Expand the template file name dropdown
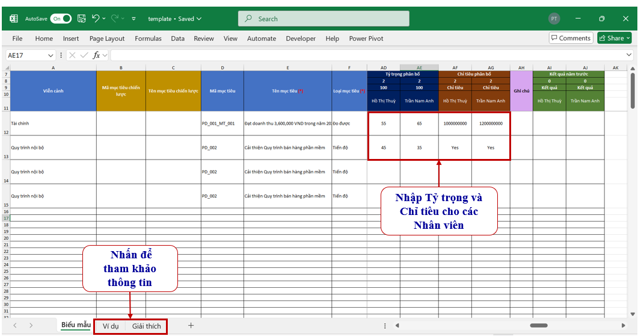644x336 pixels. point(199,19)
